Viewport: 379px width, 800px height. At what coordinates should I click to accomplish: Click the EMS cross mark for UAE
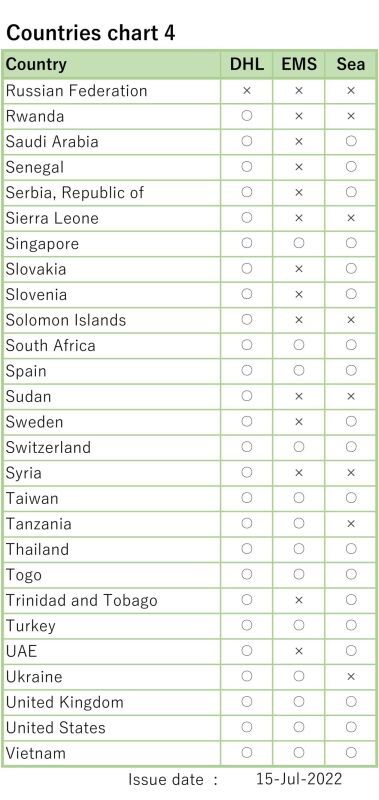tap(299, 651)
